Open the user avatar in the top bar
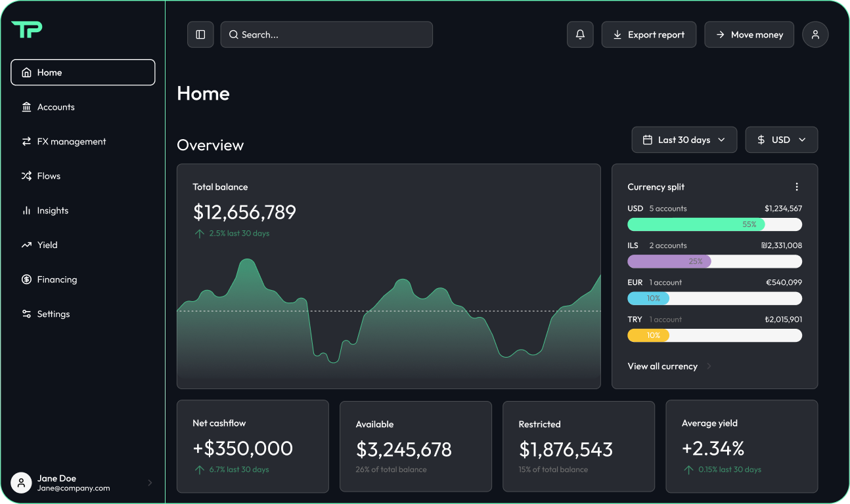The width and height of the screenshot is (850, 504). [815, 34]
